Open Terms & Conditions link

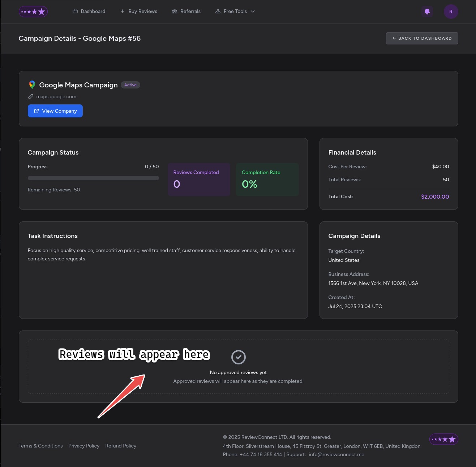40,446
